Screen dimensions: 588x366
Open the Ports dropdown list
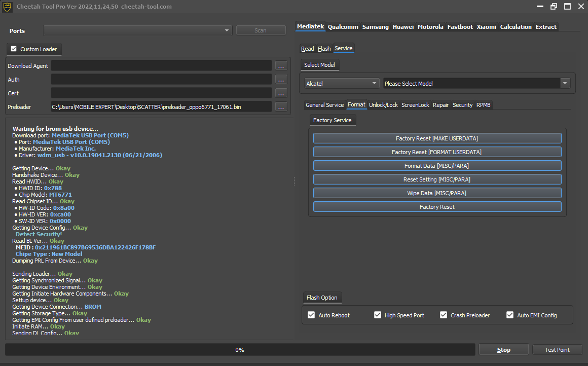(x=138, y=30)
